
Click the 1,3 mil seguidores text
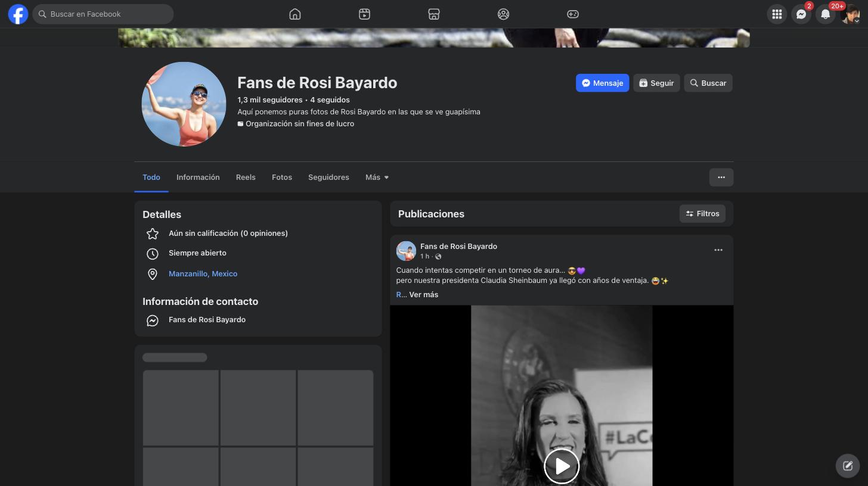pyautogui.click(x=270, y=100)
